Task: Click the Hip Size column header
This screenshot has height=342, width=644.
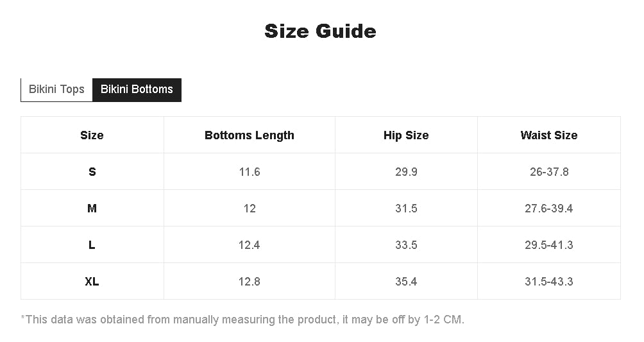Action: (406, 135)
